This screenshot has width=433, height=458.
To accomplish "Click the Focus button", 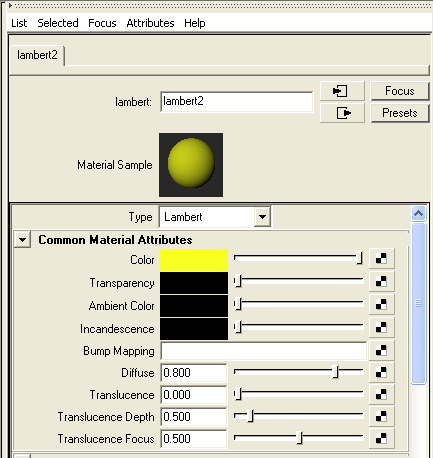I will pos(400,91).
